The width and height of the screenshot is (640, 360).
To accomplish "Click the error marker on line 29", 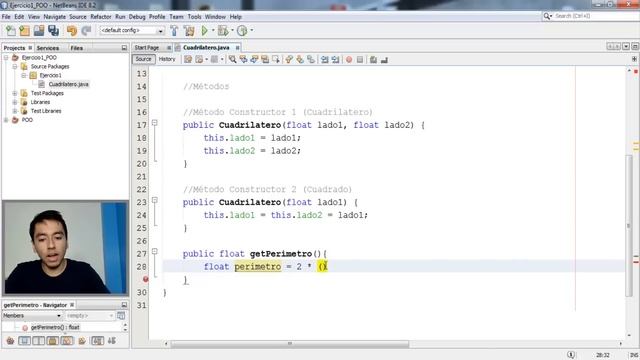I will (145, 280).
